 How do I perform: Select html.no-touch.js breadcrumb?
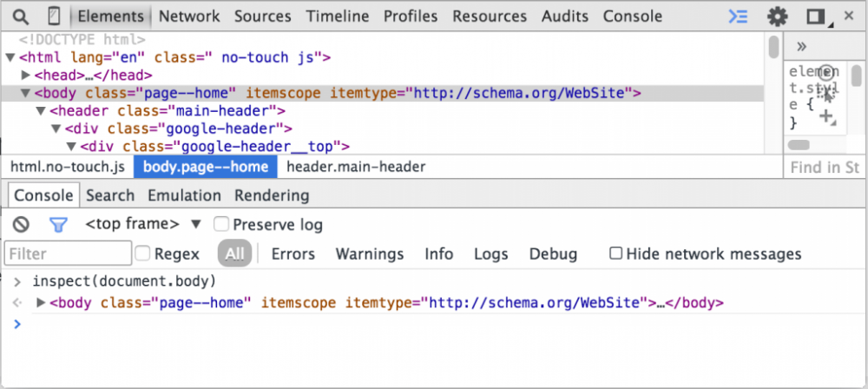point(68,167)
